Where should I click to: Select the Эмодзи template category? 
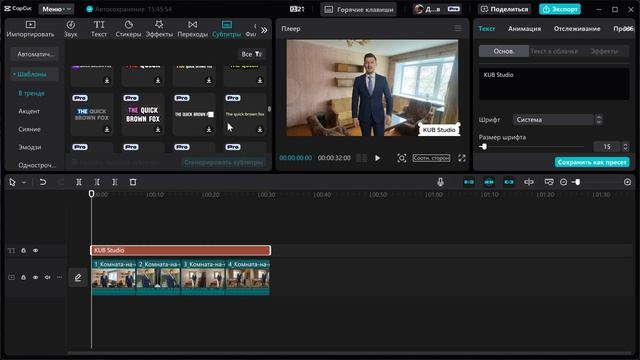pyautogui.click(x=30, y=147)
